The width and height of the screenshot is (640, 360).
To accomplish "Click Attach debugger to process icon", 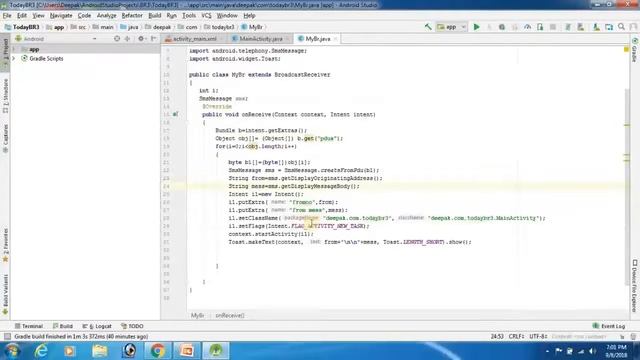I will click(540, 27).
